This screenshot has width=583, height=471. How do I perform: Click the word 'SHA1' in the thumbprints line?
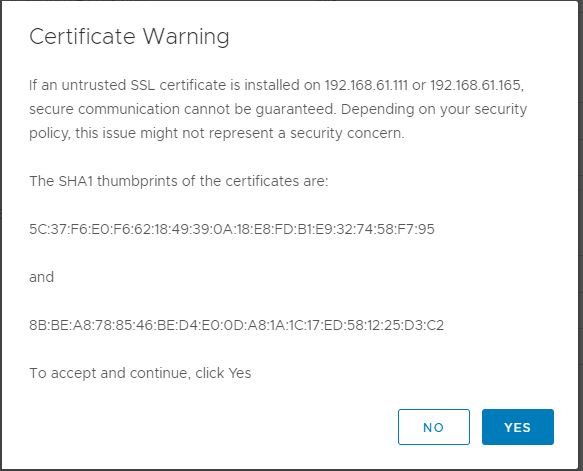(77, 181)
